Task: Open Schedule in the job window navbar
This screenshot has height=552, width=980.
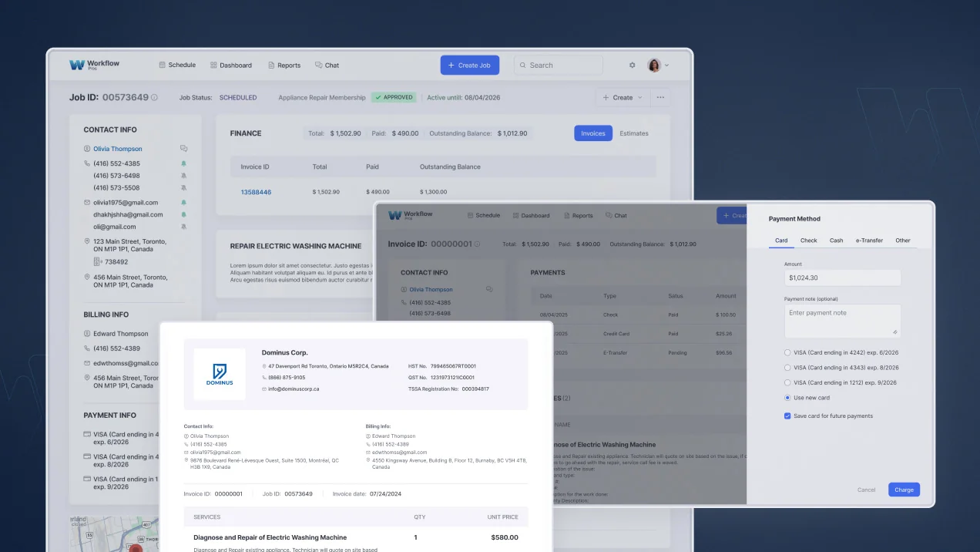Action: pyautogui.click(x=177, y=65)
